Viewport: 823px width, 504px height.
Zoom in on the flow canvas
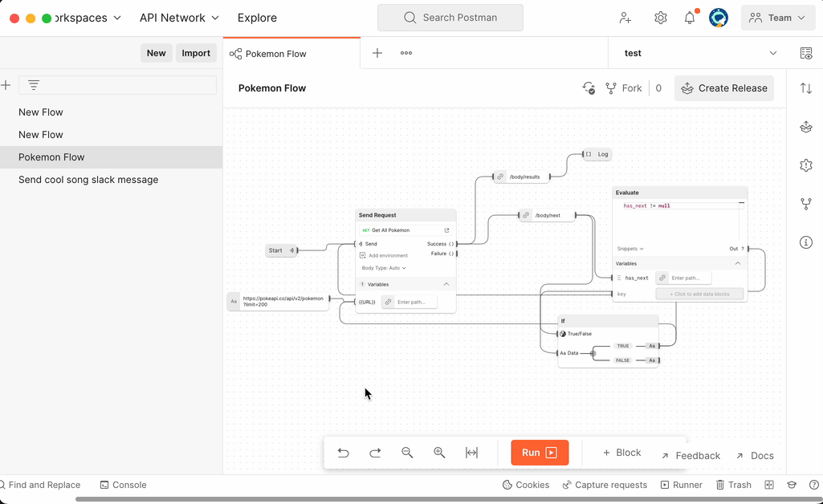click(439, 453)
